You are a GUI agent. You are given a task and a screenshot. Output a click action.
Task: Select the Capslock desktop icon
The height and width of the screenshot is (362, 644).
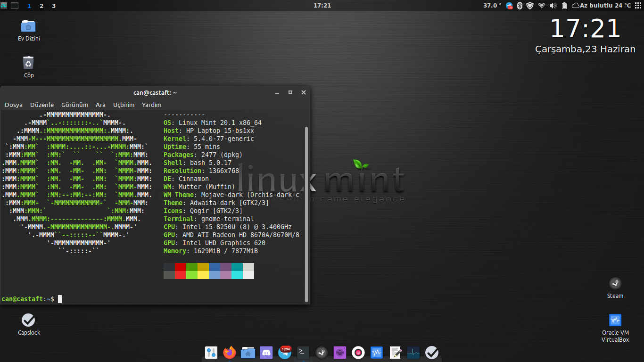(29, 324)
